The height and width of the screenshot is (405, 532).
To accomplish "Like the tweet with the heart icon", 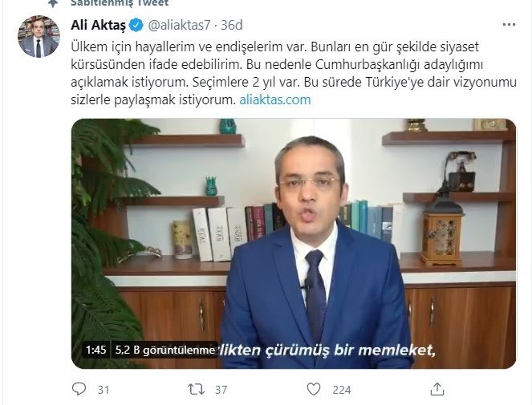I will click(x=314, y=389).
